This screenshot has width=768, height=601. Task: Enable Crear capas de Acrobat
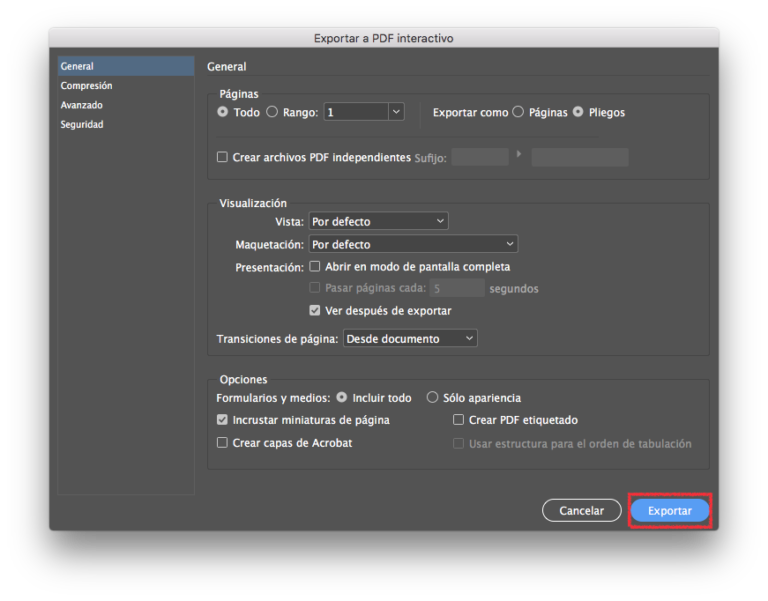point(222,443)
